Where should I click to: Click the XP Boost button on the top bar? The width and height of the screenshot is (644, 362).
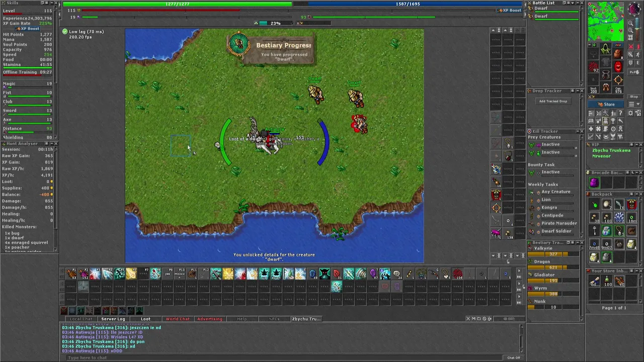[x=509, y=10]
